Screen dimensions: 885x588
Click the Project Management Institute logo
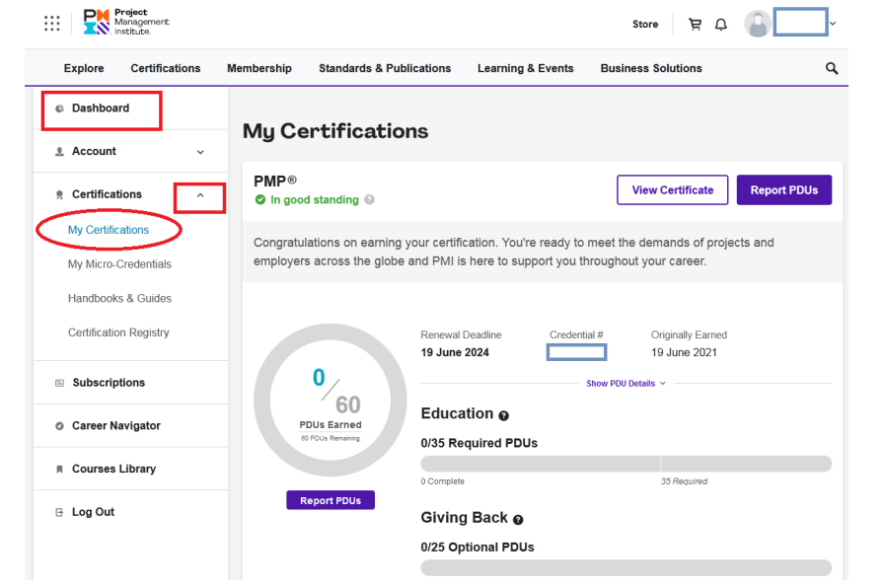(126, 22)
